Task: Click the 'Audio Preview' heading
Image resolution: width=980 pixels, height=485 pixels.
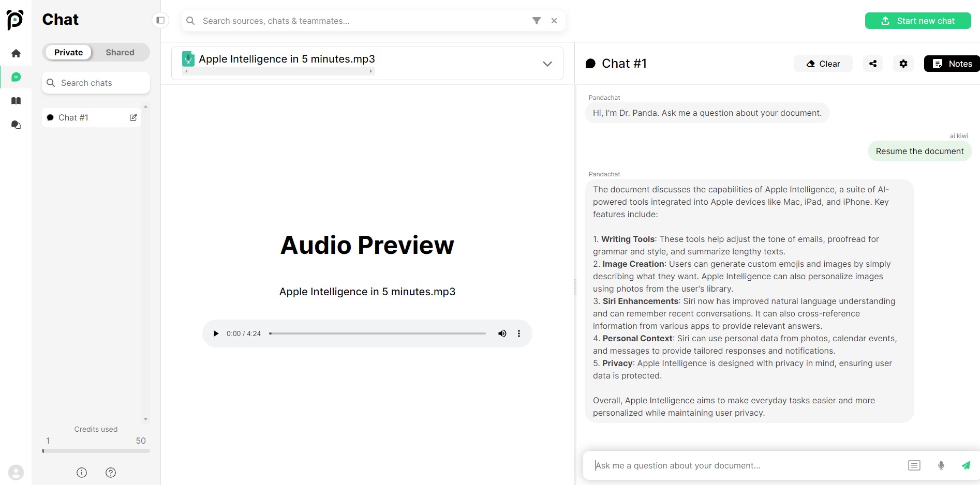Action: pyautogui.click(x=367, y=245)
